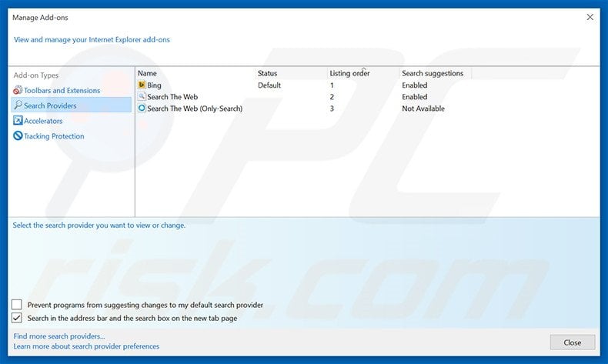Click the Search The Web (Only-Search) icon
The width and height of the screenshot is (608, 364).
(142, 109)
